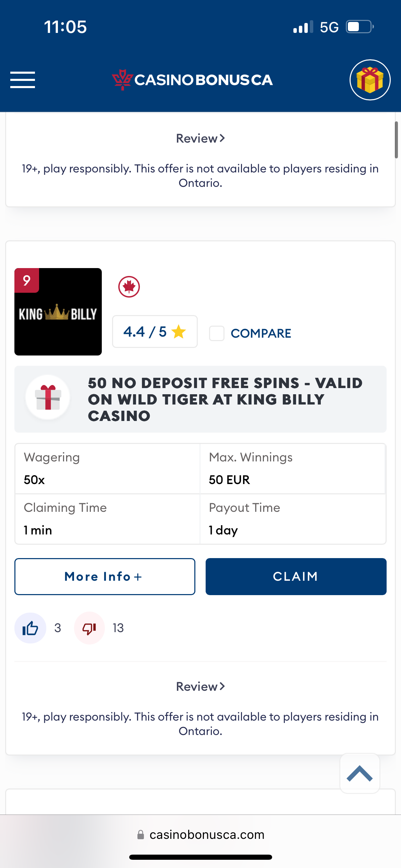This screenshot has width=401, height=868.
Task: Open the King Billy Review link
Action: (x=200, y=687)
